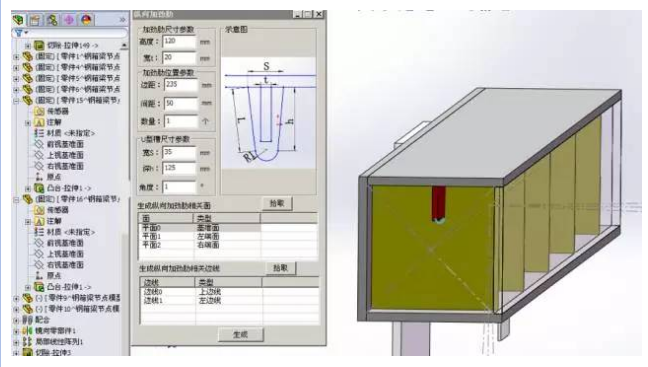
Task: Select the 零件15 part component icon
Action: pos(28,100)
